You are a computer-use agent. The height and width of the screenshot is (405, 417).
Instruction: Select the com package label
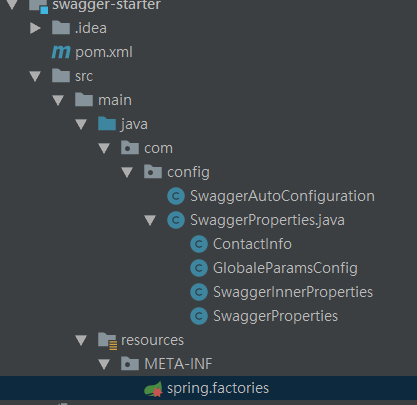[x=158, y=148]
